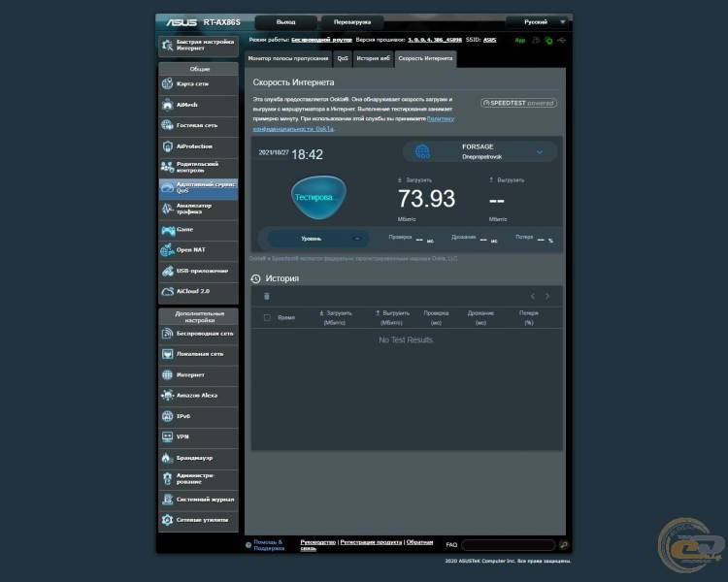The width and height of the screenshot is (728, 582).
Task: Open the Open NAT icon
Action: [x=167, y=249]
